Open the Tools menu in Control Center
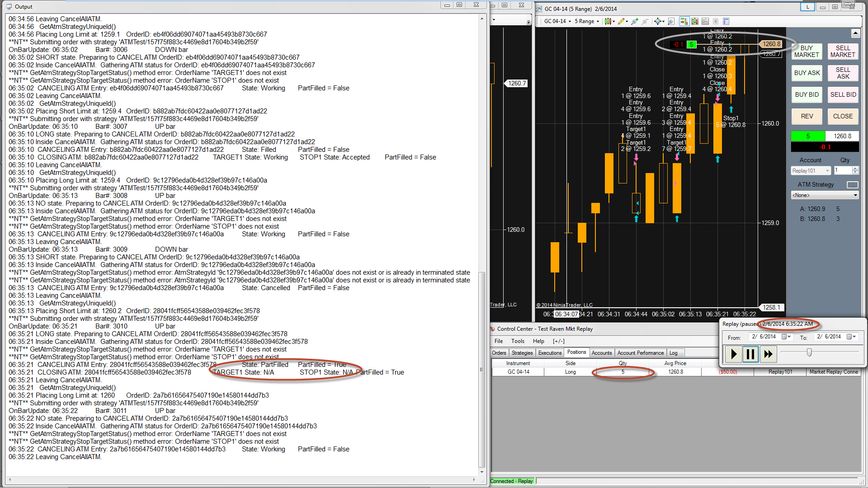Image resolution: width=868 pixels, height=488 pixels. click(518, 341)
